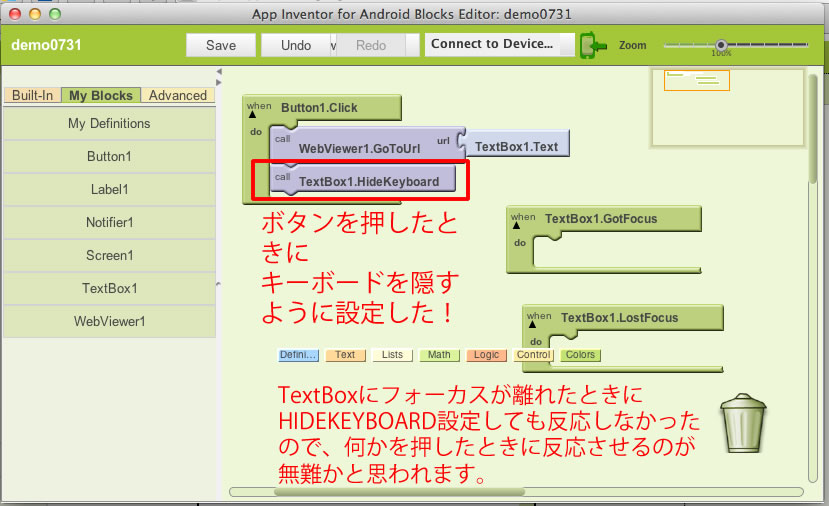The image size is (829, 506).
Task: Click the Control shortcut chip
Action: coord(533,355)
